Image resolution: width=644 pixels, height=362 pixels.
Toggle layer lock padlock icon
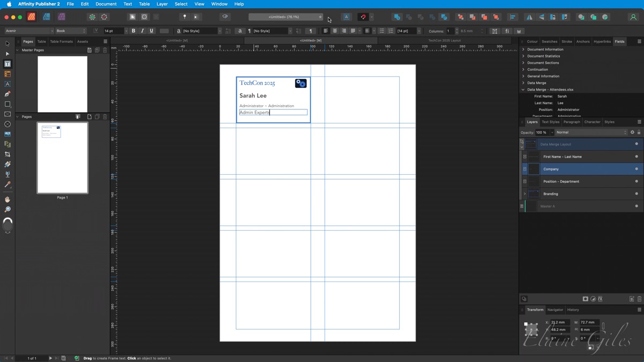click(x=639, y=132)
